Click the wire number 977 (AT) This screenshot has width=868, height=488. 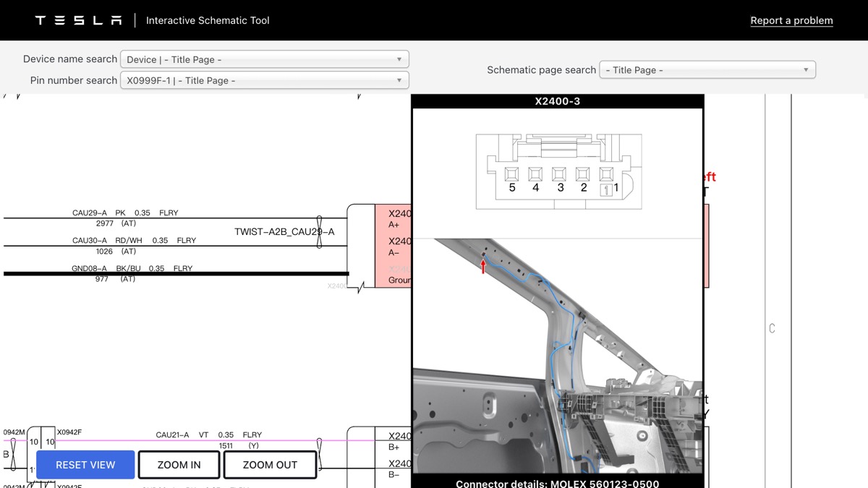116,278
